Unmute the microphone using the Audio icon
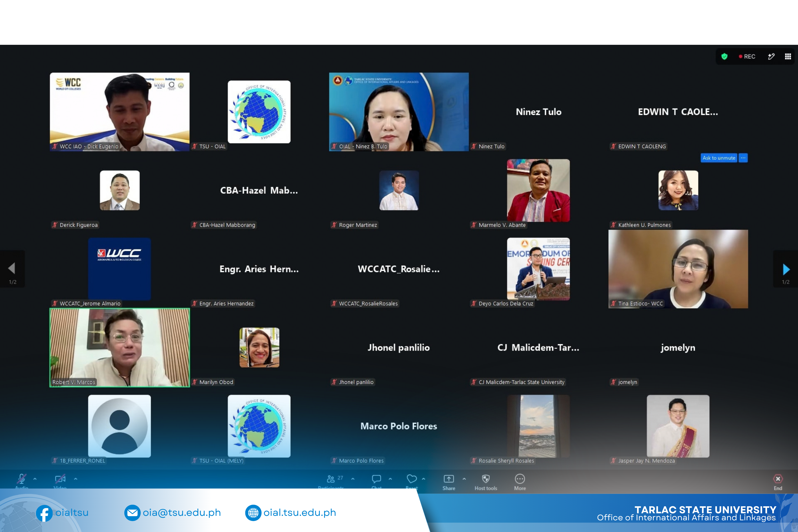 22,479
